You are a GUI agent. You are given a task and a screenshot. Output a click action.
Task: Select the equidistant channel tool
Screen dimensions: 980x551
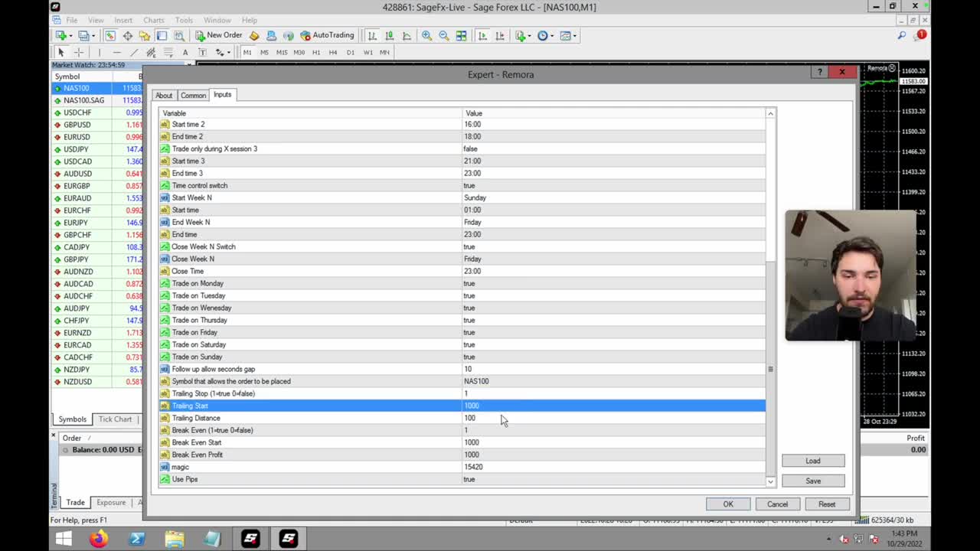tap(151, 52)
